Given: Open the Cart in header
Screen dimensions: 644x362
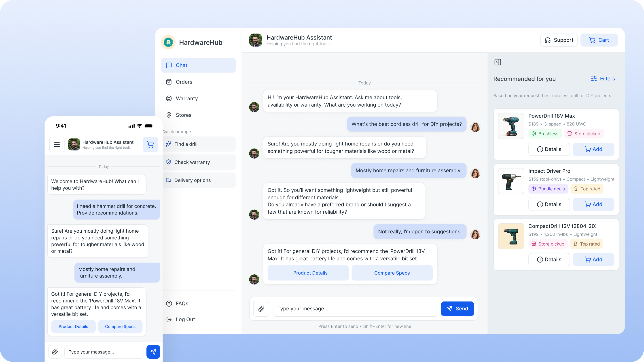Looking at the screenshot, I should coord(599,40).
